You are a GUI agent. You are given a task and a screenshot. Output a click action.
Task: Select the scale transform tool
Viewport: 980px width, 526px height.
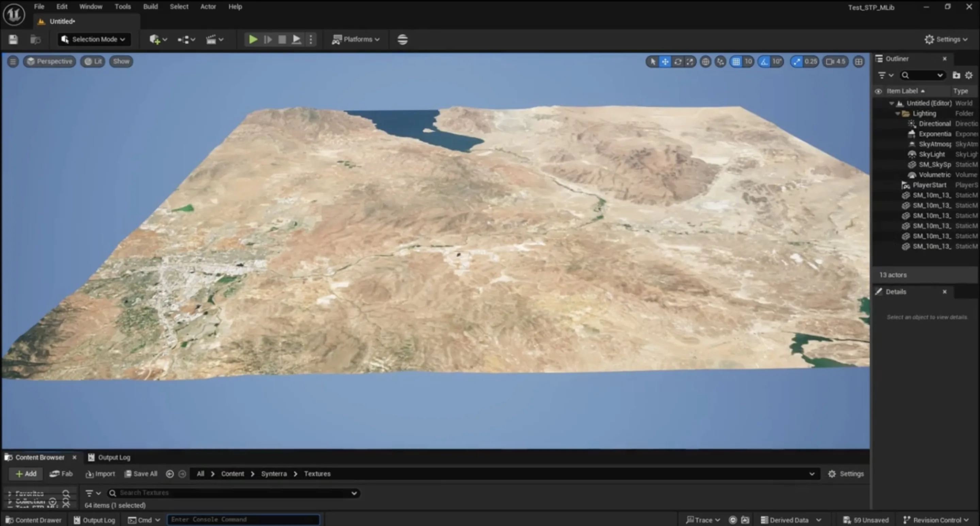point(690,61)
